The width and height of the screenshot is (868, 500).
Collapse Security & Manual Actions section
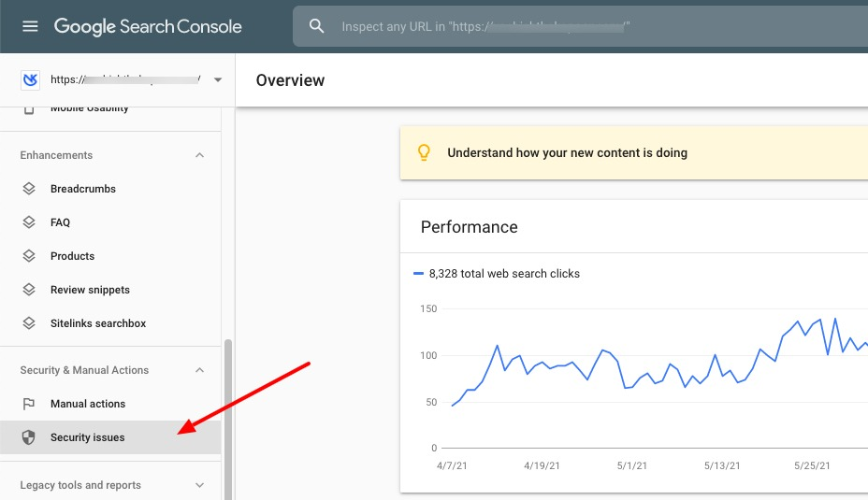tap(200, 370)
